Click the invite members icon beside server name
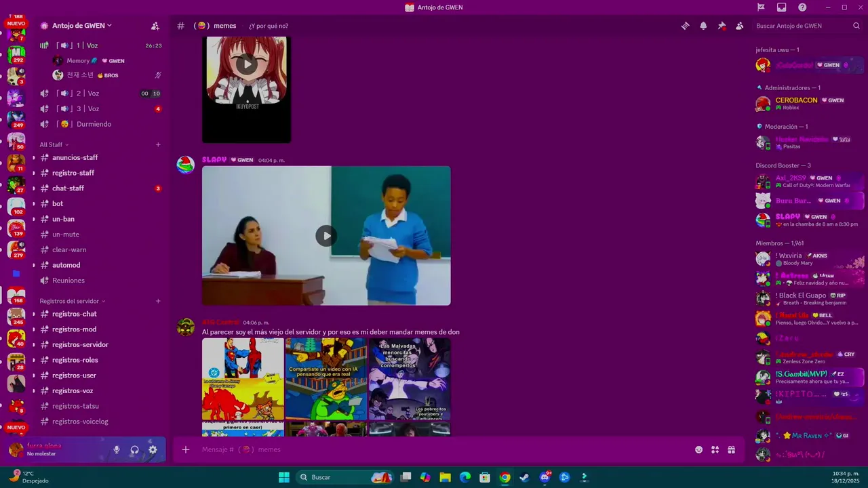The height and width of the screenshot is (488, 868). pyautogui.click(x=155, y=26)
